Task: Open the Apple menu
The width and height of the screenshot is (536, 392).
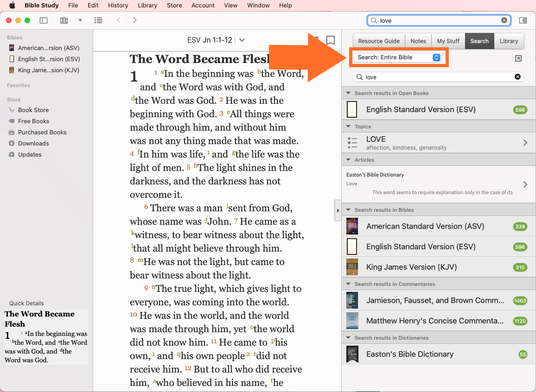Action: (13, 5)
